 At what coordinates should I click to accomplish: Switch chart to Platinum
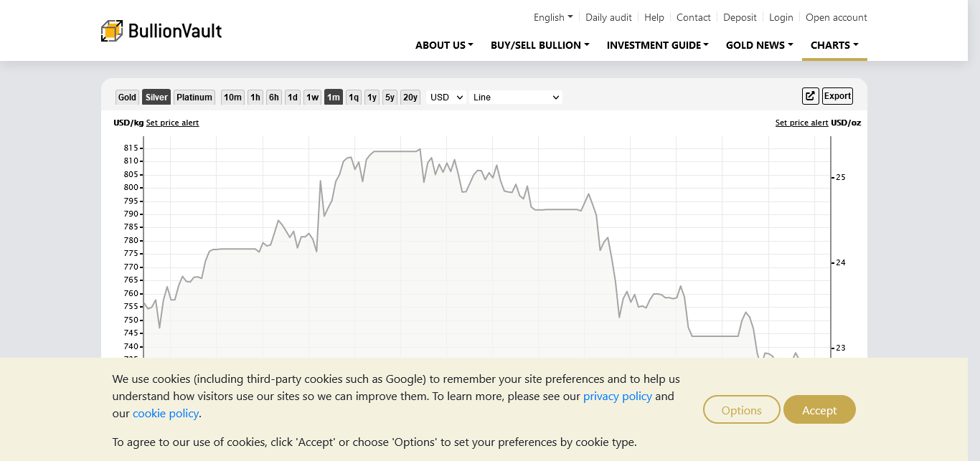(x=194, y=98)
